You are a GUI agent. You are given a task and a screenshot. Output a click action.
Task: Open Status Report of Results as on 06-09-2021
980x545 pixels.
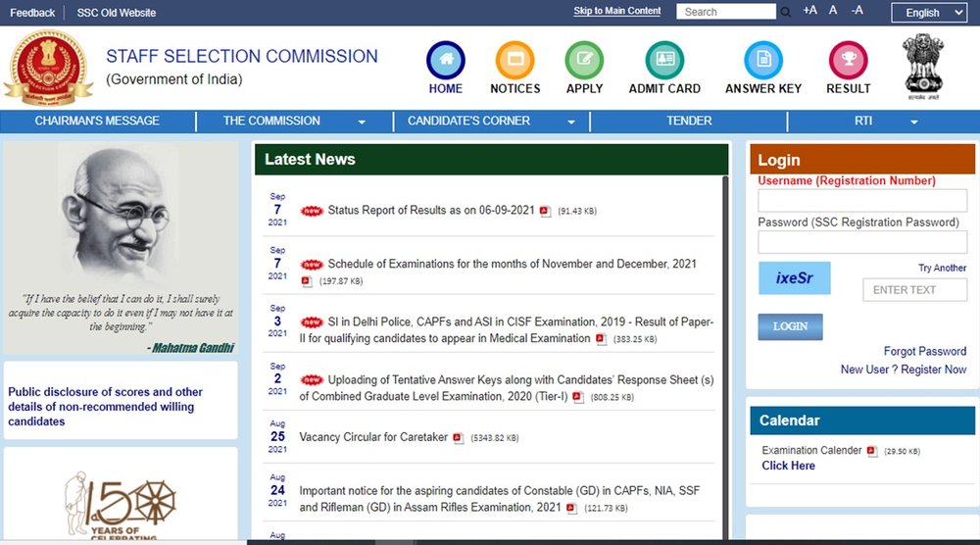click(x=431, y=211)
